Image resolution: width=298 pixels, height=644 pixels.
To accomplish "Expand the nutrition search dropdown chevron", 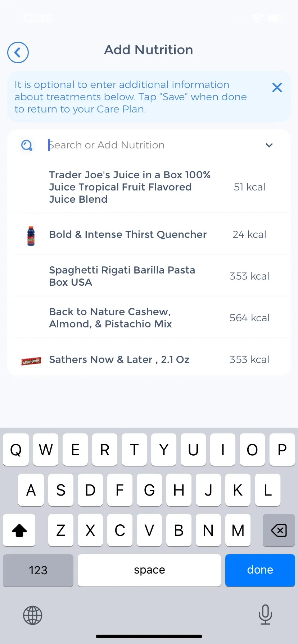I will click(269, 145).
